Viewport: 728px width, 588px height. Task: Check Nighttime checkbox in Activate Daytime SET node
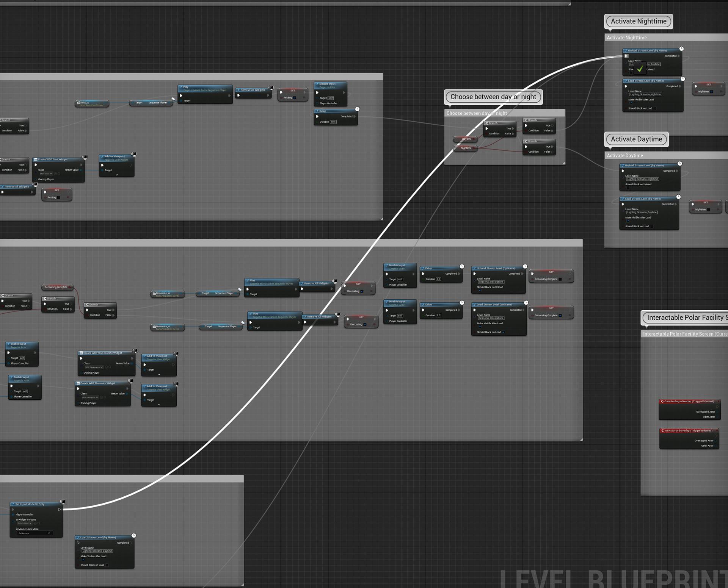click(708, 210)
